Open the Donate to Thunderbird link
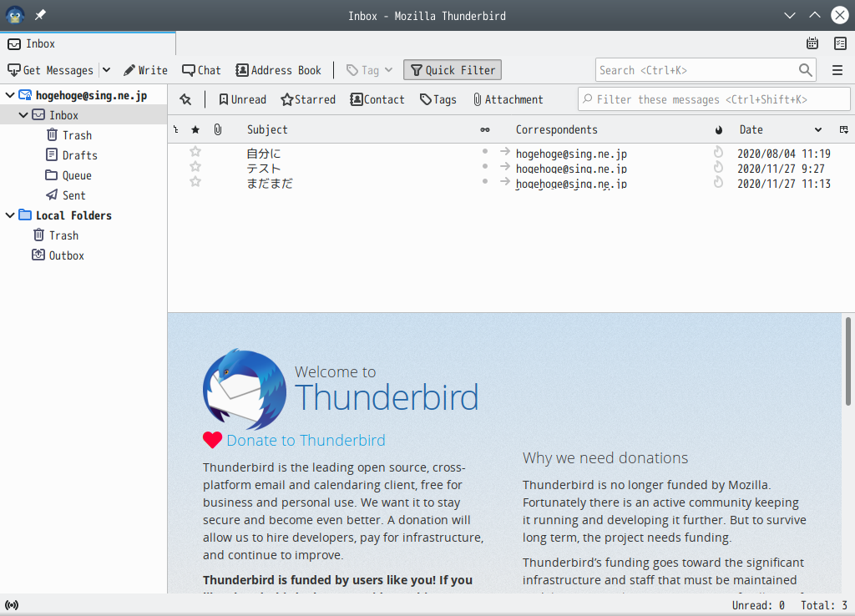Screen dimensions: 855x616 coord(306,440)
